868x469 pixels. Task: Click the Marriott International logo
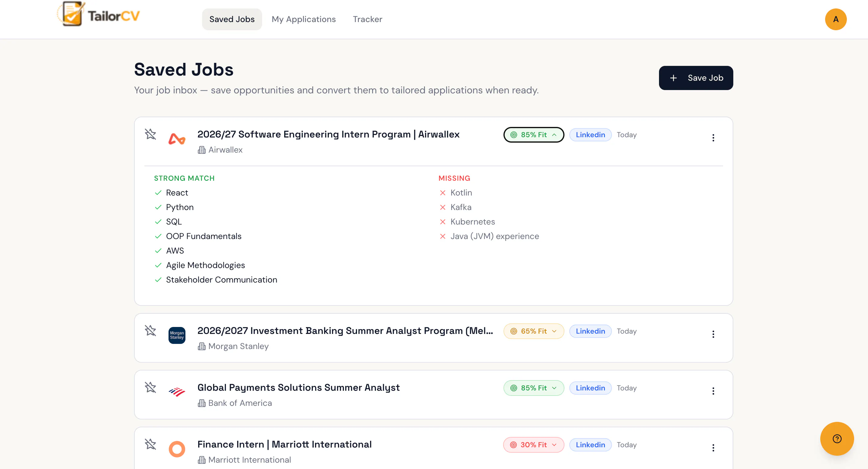[x=177, y=449]
